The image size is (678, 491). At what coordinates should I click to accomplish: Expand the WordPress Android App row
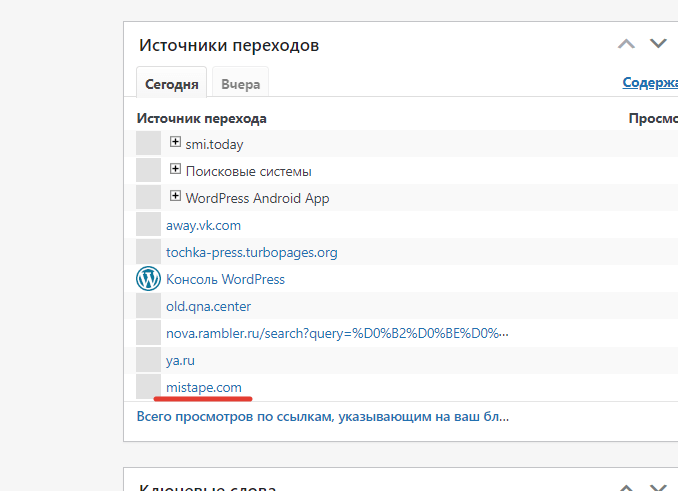[x=175, y=196]
